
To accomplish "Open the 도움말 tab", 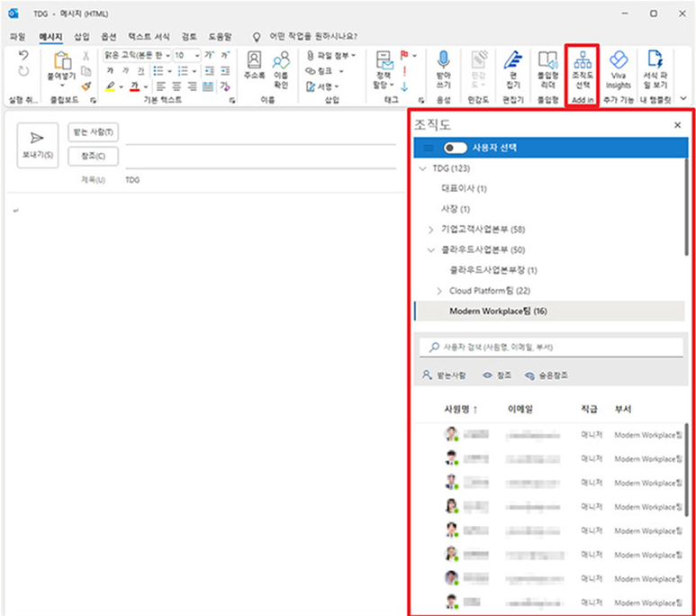I will [x=220, y=36].
